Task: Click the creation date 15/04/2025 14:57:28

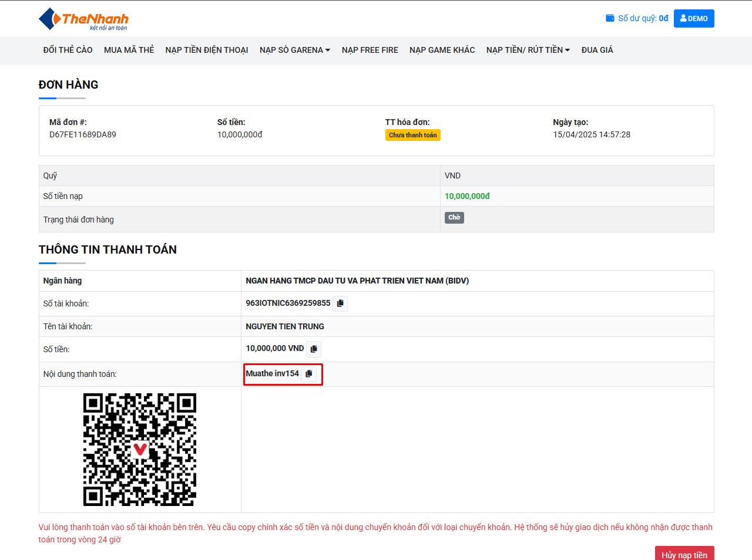Action: coord(592,134)
